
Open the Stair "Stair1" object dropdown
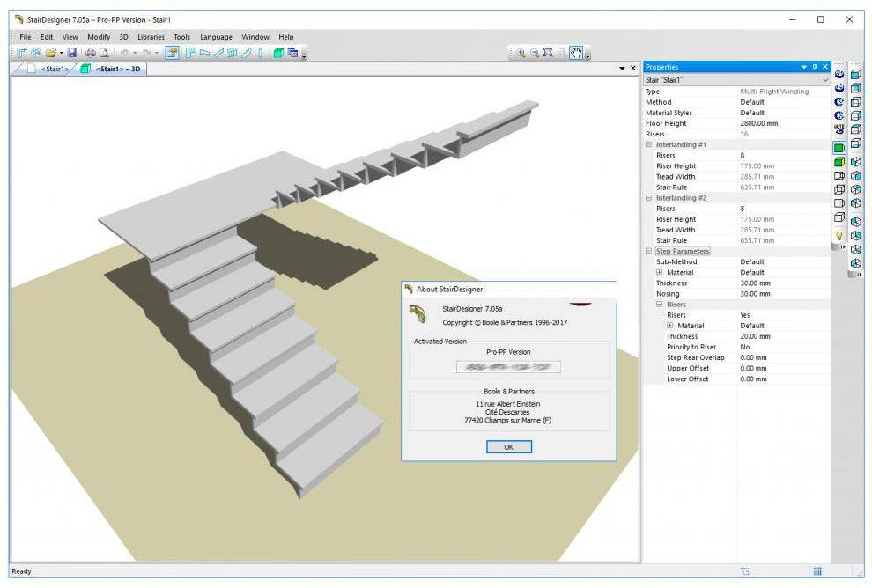pyautogui.click(x=825, y=80)
